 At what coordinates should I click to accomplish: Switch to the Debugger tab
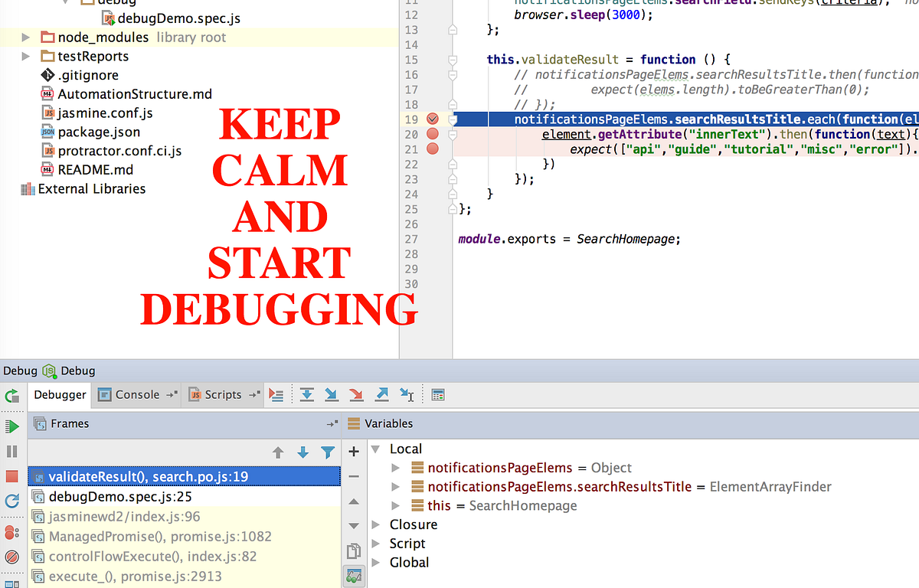tap(61, 395)
